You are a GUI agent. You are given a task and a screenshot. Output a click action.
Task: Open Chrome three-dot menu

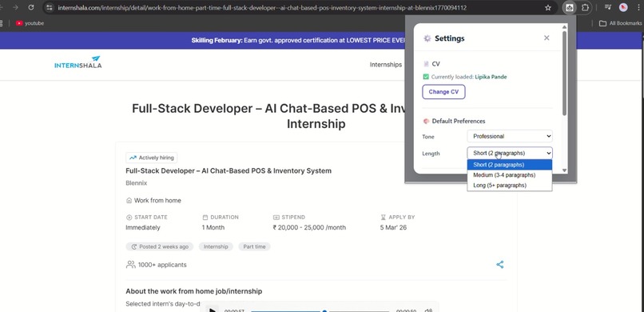coord(639,7)
